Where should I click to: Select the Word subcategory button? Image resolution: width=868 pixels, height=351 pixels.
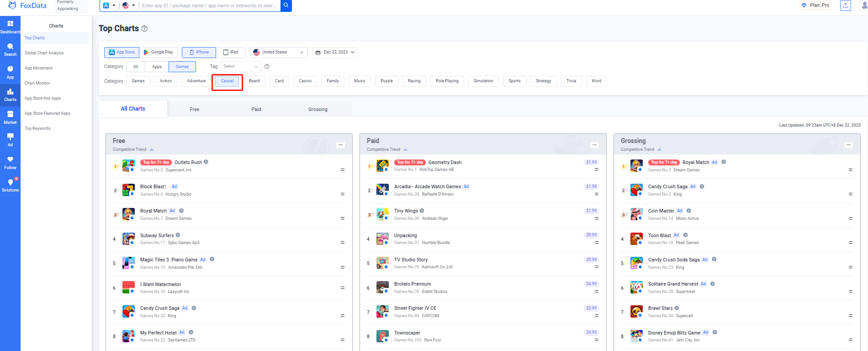point(596,81)
